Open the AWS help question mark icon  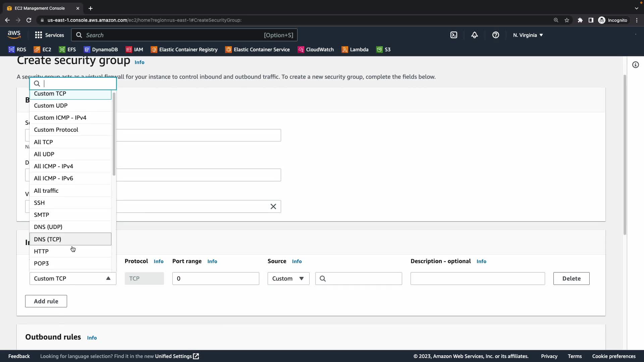coord(495,35)
